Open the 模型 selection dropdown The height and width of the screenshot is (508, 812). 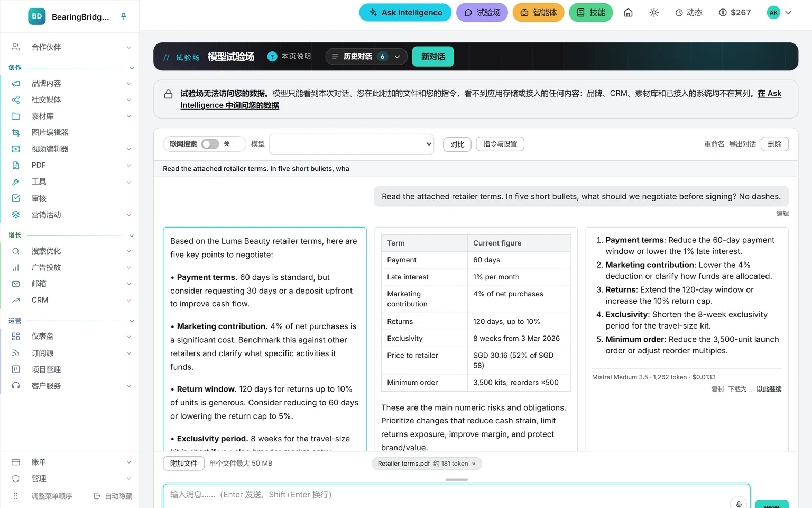(x=352, y=144)
